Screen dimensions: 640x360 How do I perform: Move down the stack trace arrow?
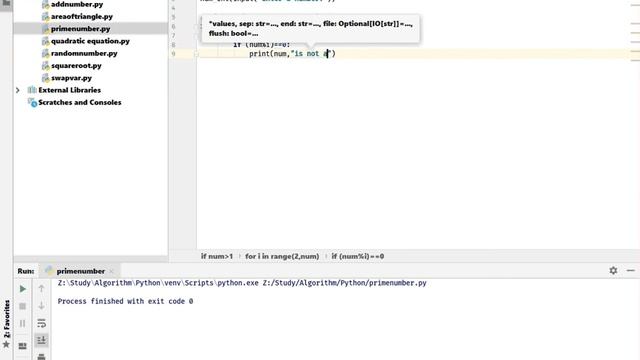41,306
